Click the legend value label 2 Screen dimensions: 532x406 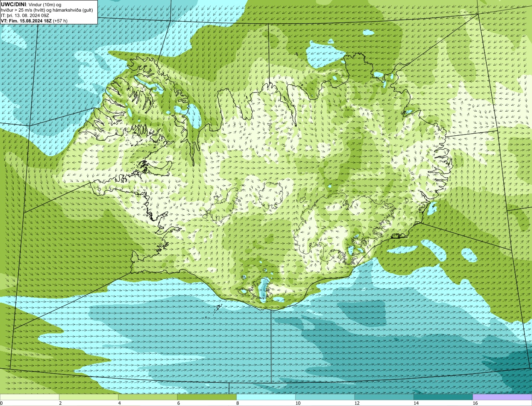pos(60,403)
